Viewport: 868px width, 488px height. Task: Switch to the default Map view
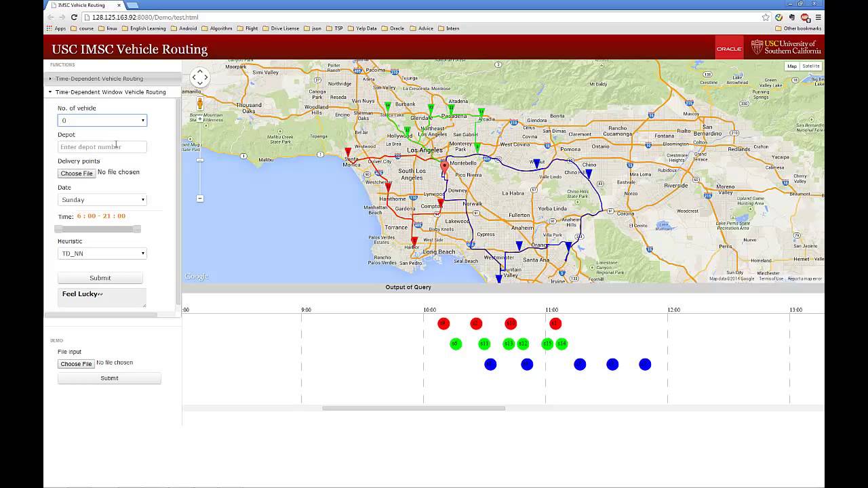click(x=792, y=66)
